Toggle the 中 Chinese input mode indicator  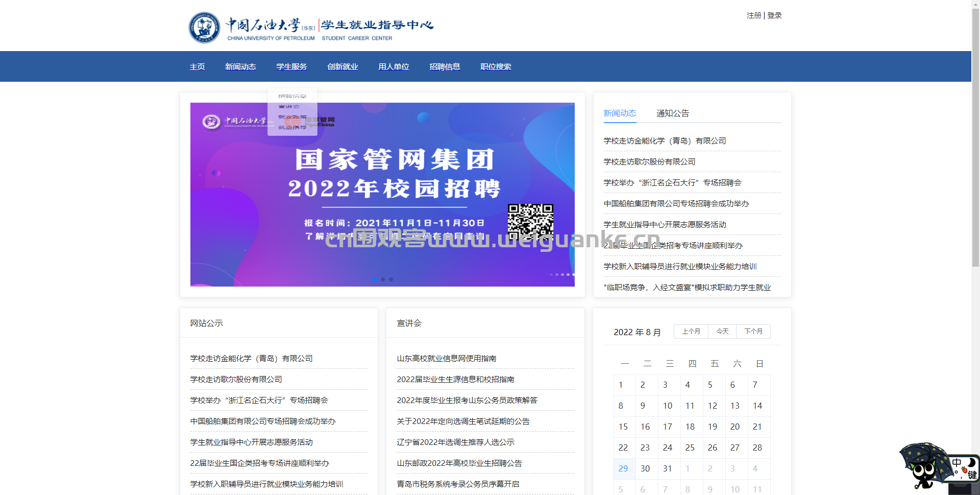pyautogui.click(x=957, y=463)
